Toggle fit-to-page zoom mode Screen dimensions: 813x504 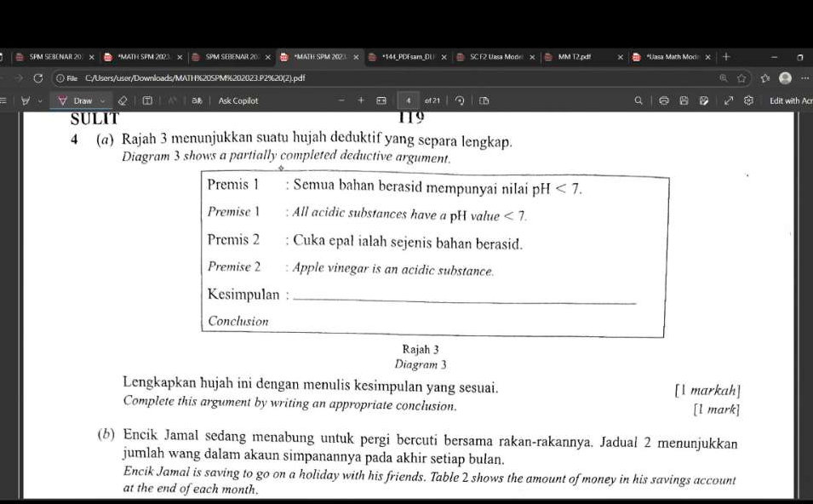tap(381, 100)
